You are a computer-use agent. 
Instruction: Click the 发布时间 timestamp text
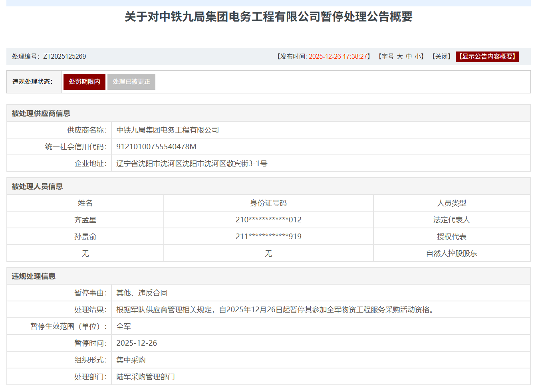[324, 56]
